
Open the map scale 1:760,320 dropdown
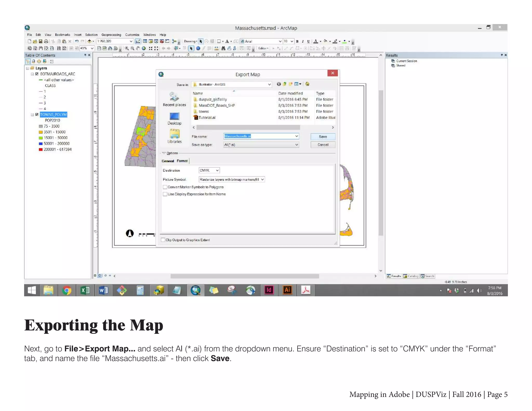coord(131,41)
